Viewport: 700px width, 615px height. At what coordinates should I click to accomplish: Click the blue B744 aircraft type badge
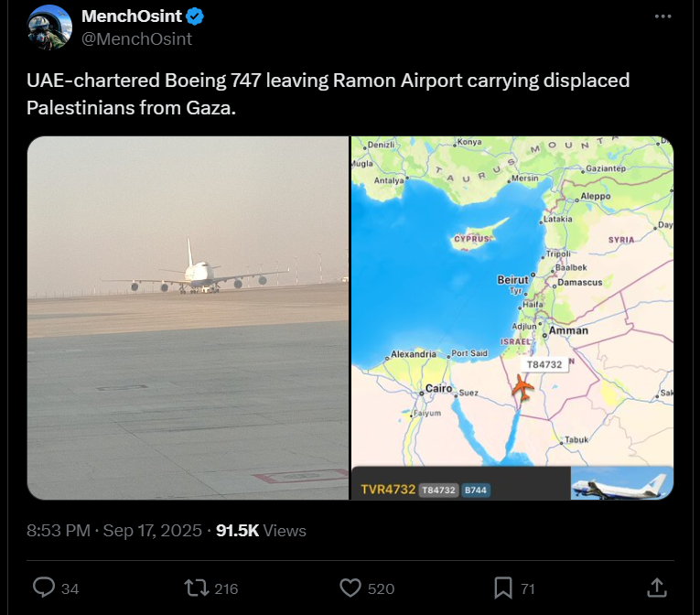[x=475, y=491]
